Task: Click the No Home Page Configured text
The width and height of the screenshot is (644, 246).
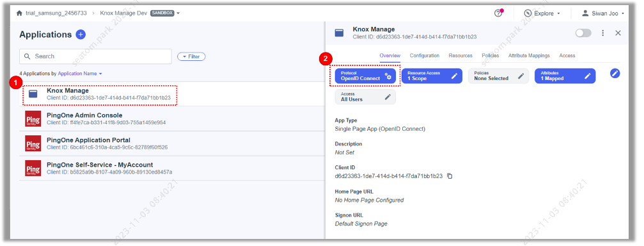Action: tap(369, 200)
